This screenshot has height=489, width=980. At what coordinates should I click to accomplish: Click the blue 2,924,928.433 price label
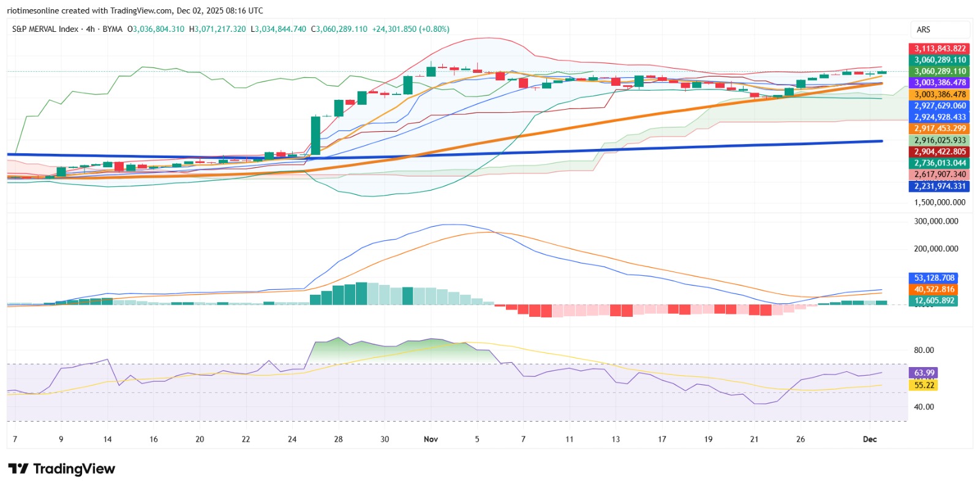coord(939,117)
